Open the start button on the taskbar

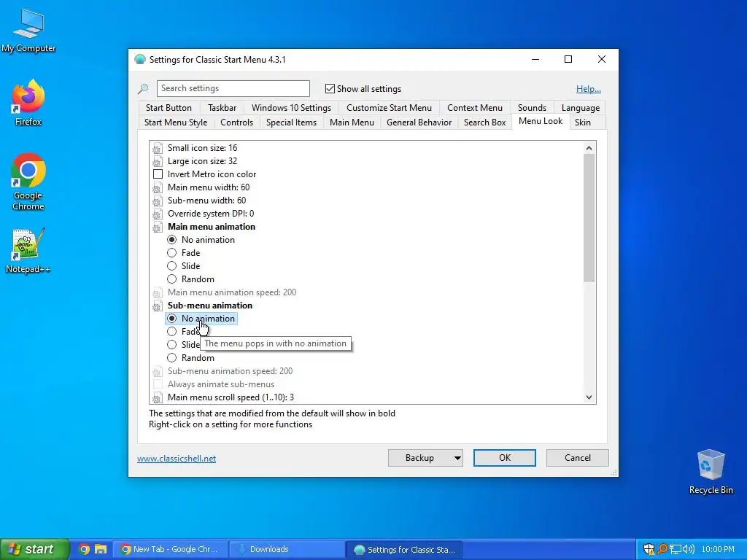[35, 549]
